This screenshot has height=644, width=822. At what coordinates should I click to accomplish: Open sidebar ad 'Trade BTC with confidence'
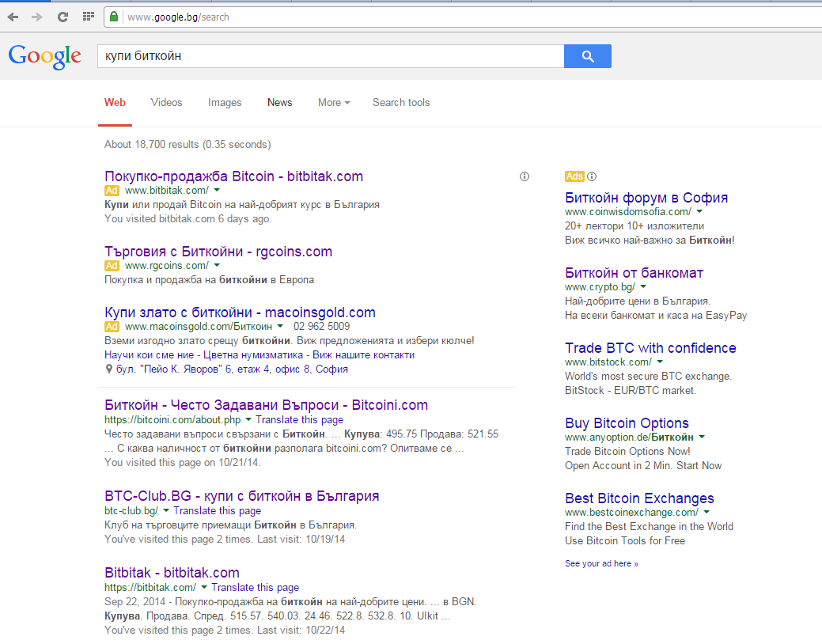click(x=650, y=348)
